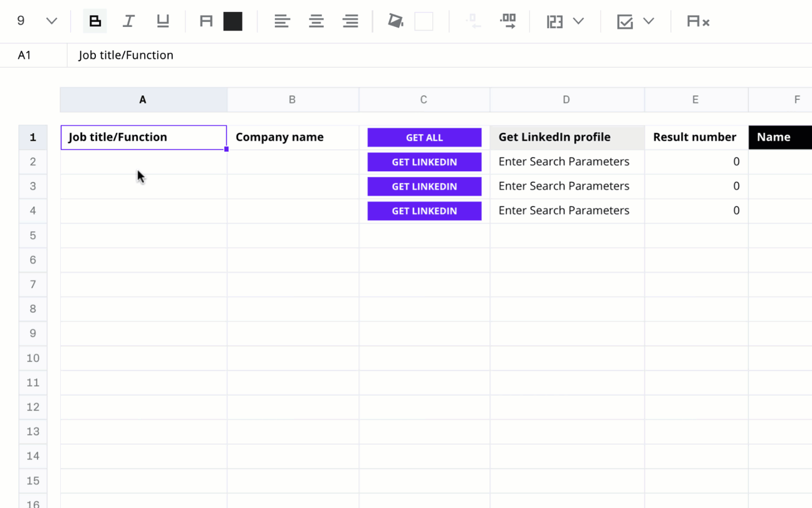Select the Job title/Function cell A1
812x508 pixels.
143,137
